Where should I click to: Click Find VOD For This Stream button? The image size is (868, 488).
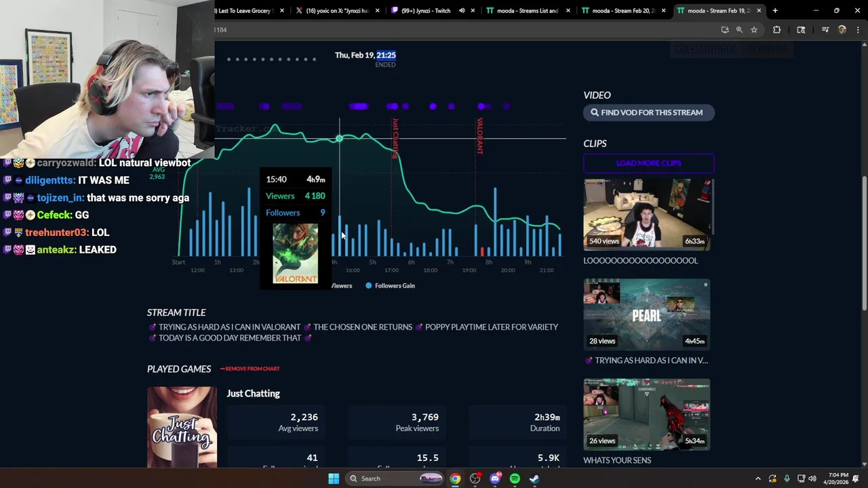click(648, 113)
